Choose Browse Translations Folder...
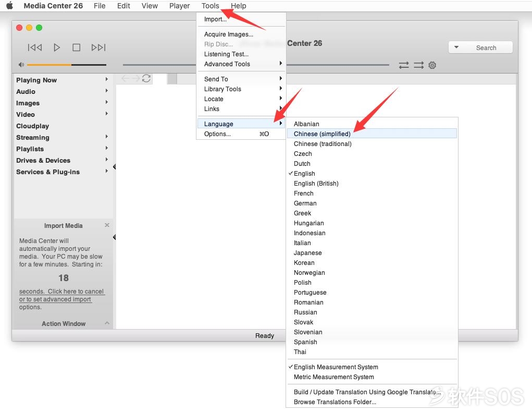 [x=372, y=402]
